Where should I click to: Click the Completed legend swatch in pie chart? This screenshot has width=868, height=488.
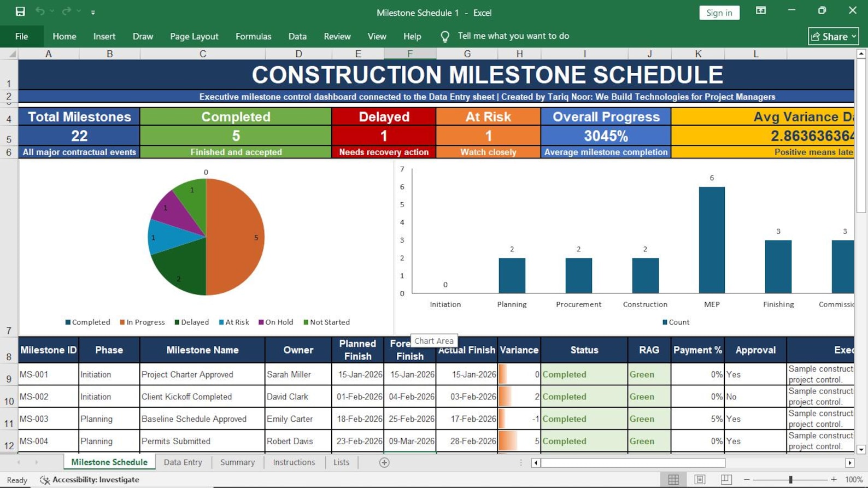pyautogui.click(x=68, y=322)
